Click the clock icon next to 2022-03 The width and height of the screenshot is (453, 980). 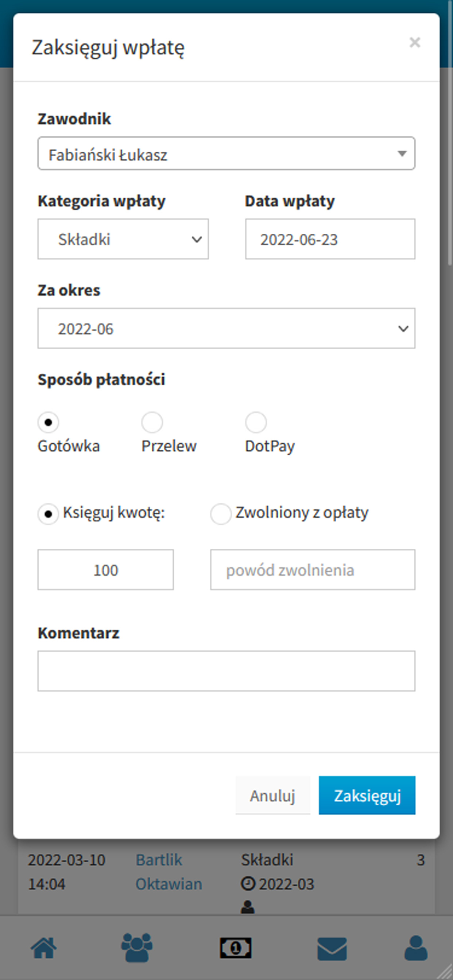[248, 883]
